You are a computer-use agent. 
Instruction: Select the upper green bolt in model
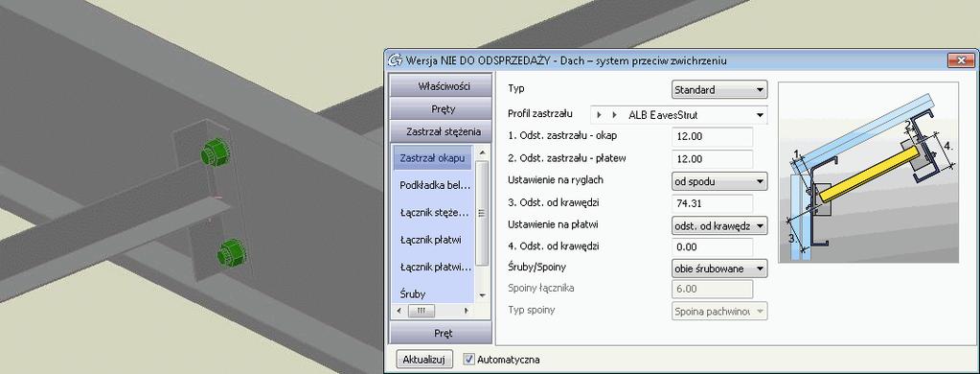point(215,153)
